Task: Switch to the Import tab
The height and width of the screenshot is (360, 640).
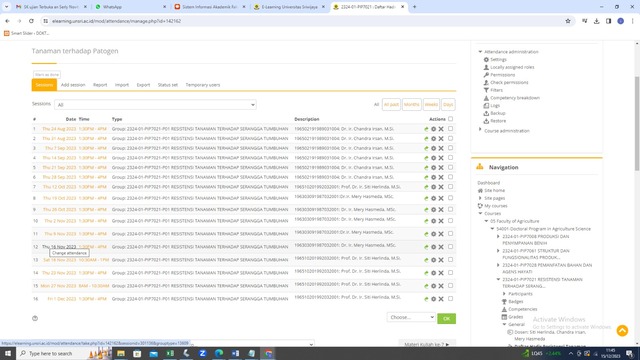Action: pyautogui.click(x=122, y=85)
